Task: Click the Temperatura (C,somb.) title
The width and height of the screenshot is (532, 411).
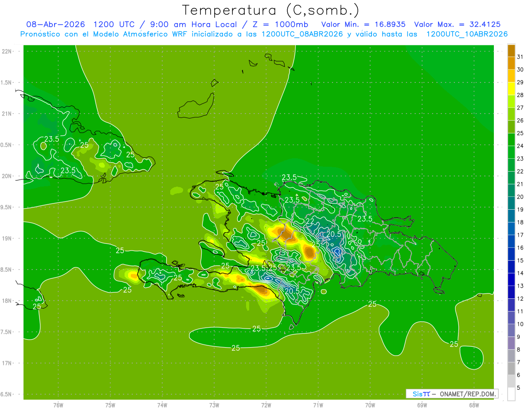Action: click(271, 10)
